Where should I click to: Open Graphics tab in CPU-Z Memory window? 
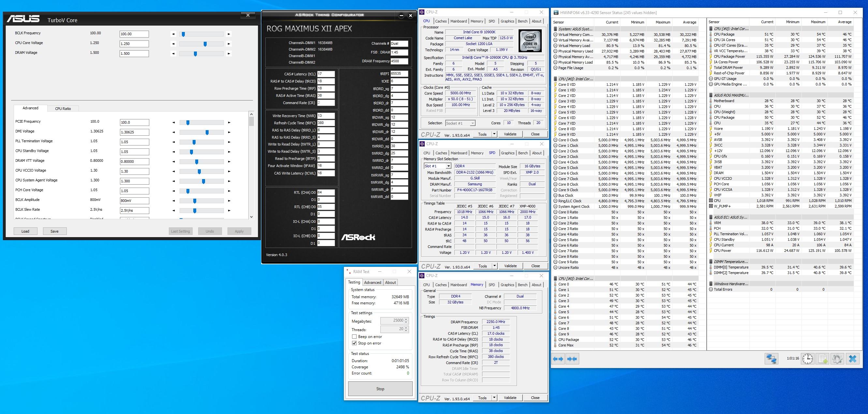pyautogui.click(x=508, y=285)
